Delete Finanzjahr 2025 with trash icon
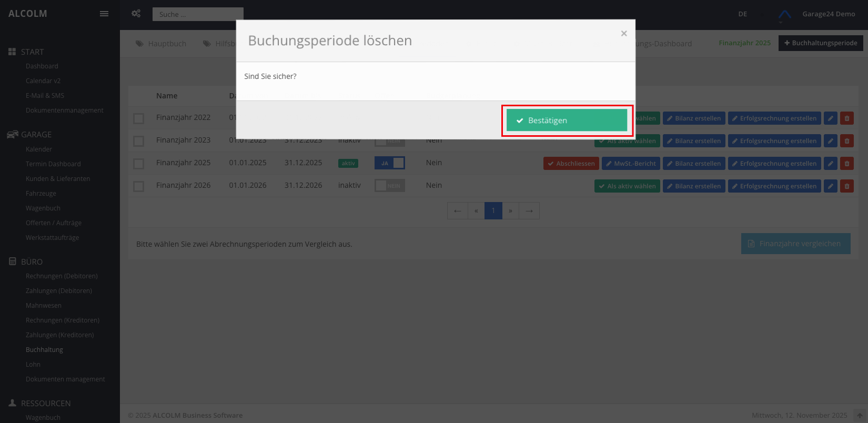This screenshot has width=868, height=423. (x=847, y=164)
